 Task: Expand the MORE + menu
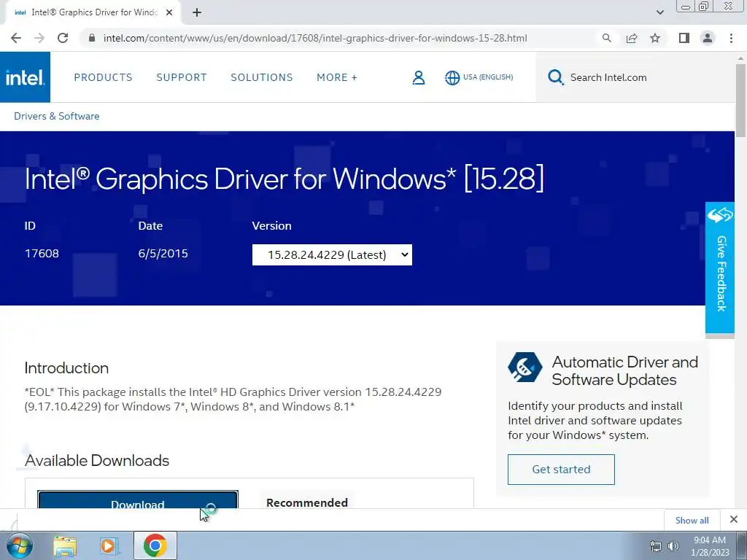click(x=337, y=77)
